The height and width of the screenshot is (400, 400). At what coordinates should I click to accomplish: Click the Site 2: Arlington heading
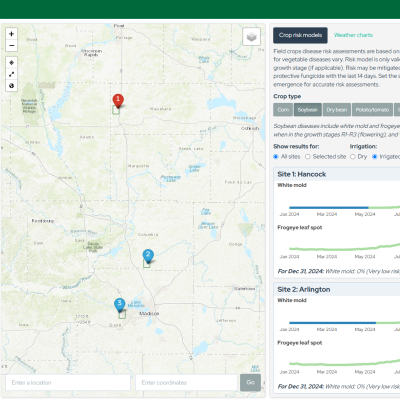(304, 289)
